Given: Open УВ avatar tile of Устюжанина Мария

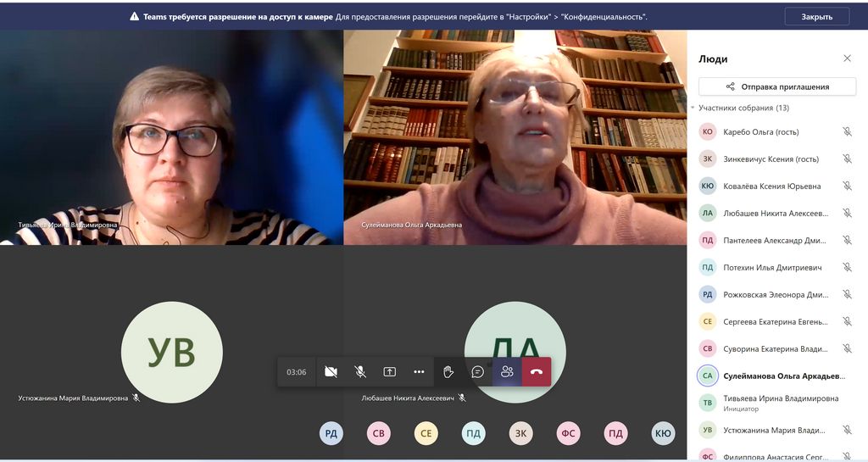Looking at the screenshot, I should [x=172, y=352].
